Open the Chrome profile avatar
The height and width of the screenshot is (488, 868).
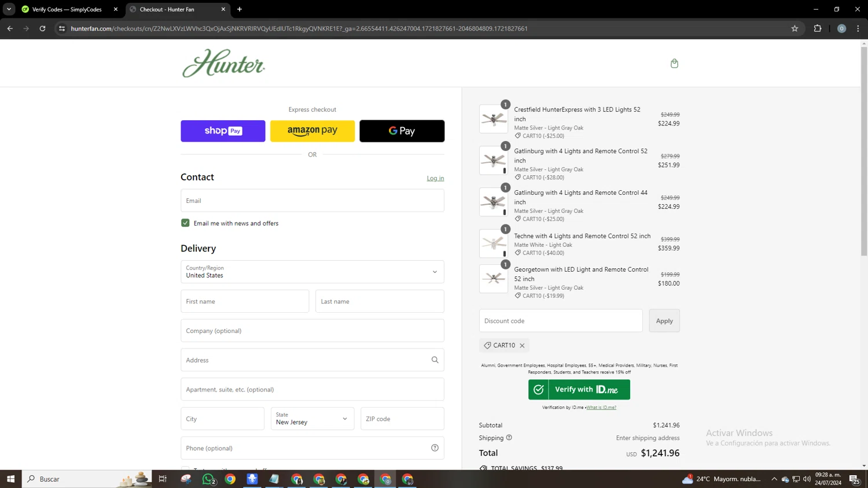(841, 28)
